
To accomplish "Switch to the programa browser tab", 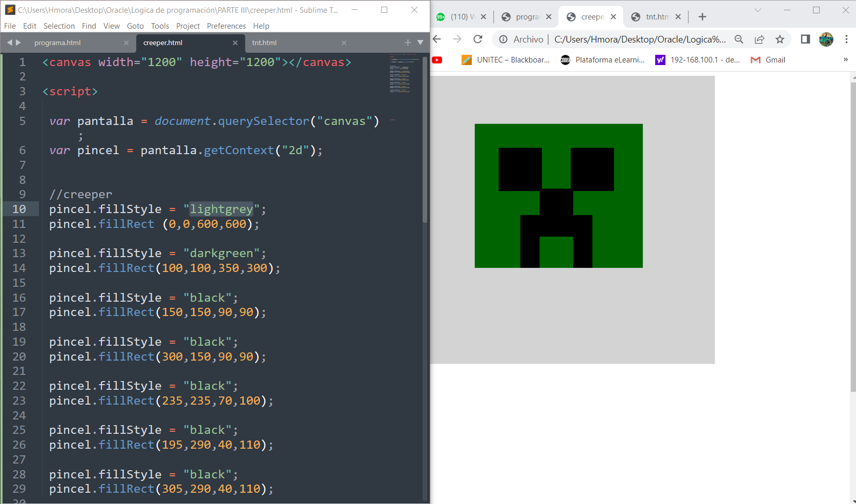I will coord(527,17).
